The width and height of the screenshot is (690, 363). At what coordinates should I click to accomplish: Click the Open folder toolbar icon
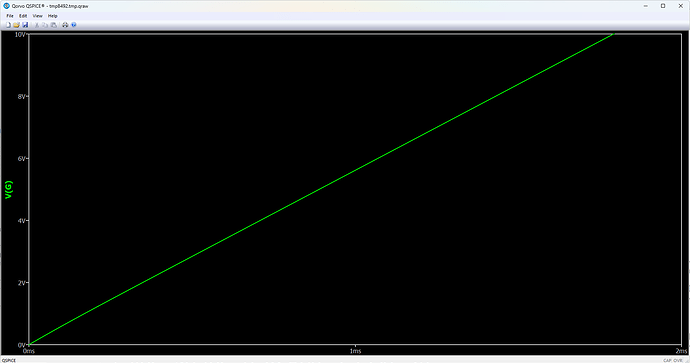(16, 25)
